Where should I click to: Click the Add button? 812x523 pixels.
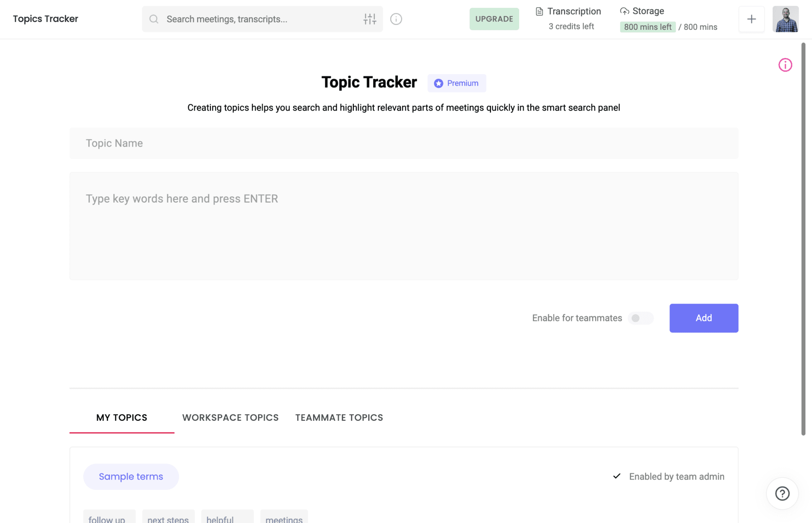click(703, 318)
